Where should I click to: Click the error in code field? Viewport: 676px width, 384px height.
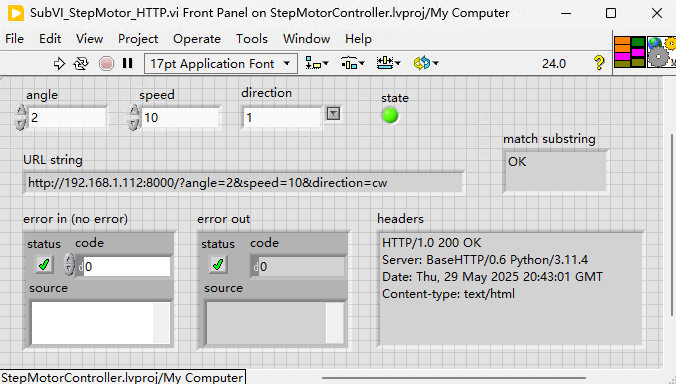point(127,266)
